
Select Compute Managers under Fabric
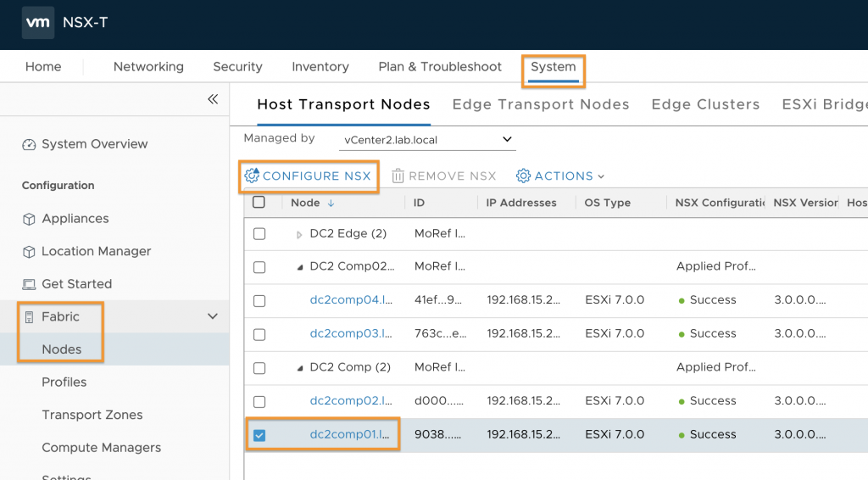click(102, 447)
